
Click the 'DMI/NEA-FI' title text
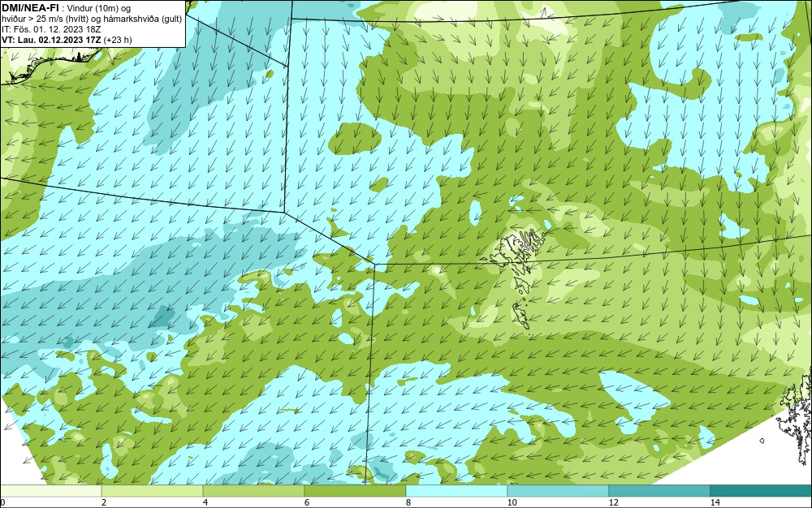[30, 7]
